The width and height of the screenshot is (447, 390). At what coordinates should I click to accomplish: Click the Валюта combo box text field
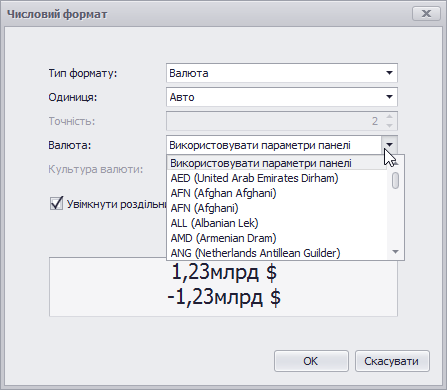[x=274, y=145]
